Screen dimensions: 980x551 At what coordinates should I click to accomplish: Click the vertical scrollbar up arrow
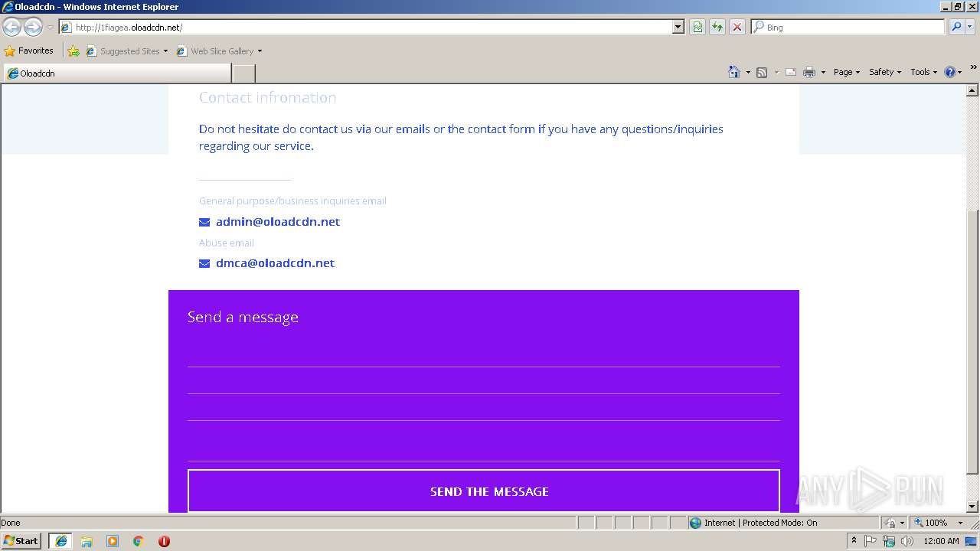click(972, 90)
